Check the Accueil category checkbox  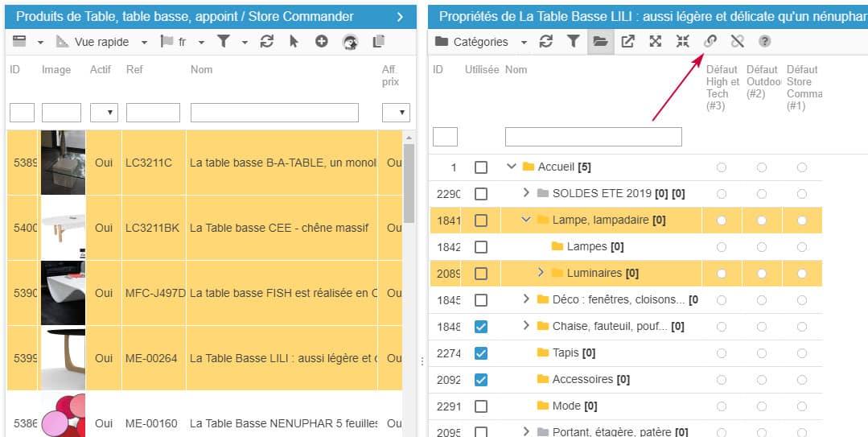[x=481, y=167]
